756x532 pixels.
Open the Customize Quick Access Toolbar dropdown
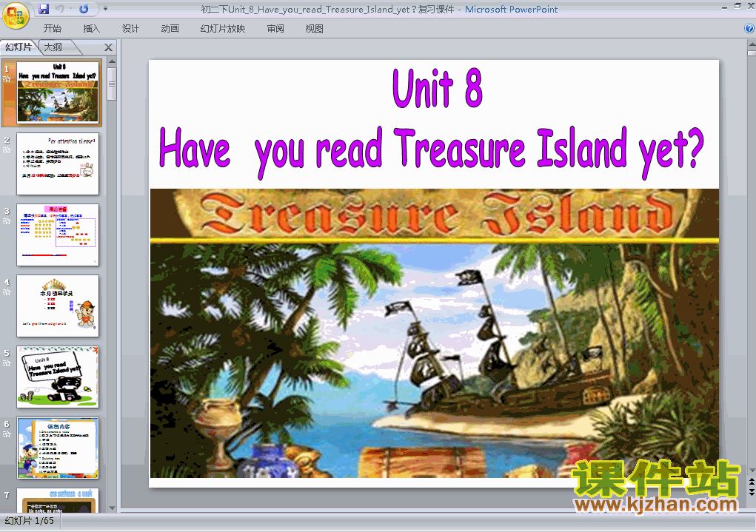(105, 9)
